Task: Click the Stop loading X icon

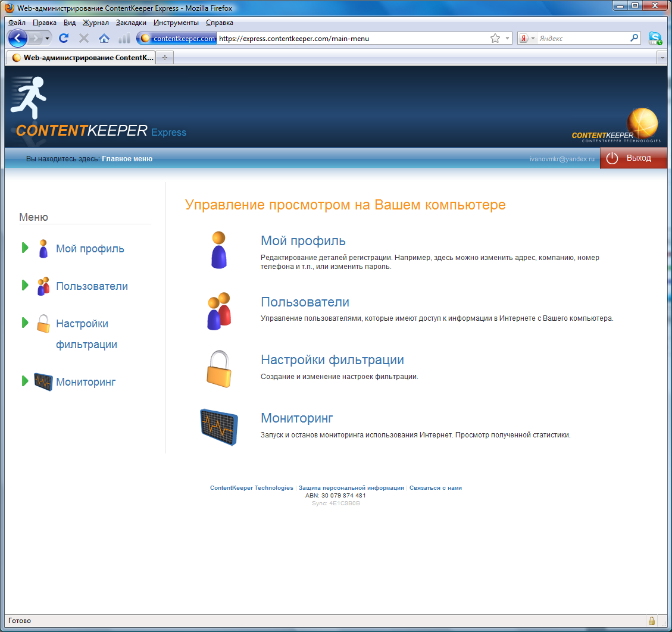Action: tap(84, 39)
